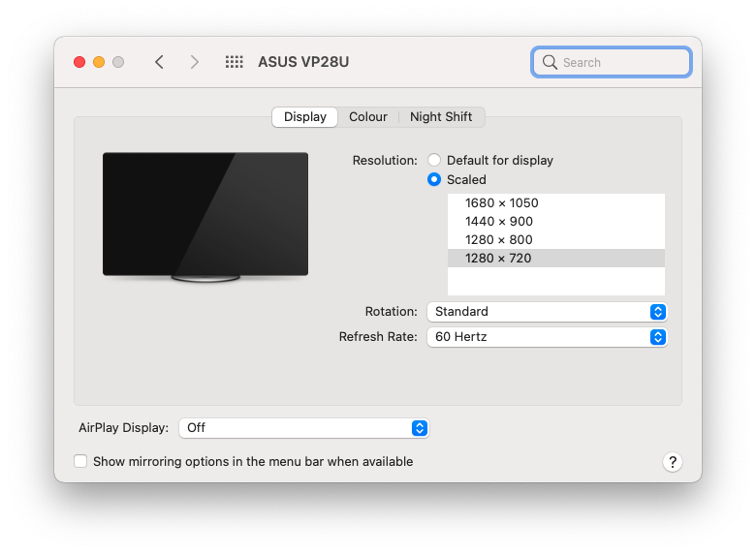Viewport: 756px width, 554px height.
Task: Select the Scaled resolution radio button
Action: (434, 180)
